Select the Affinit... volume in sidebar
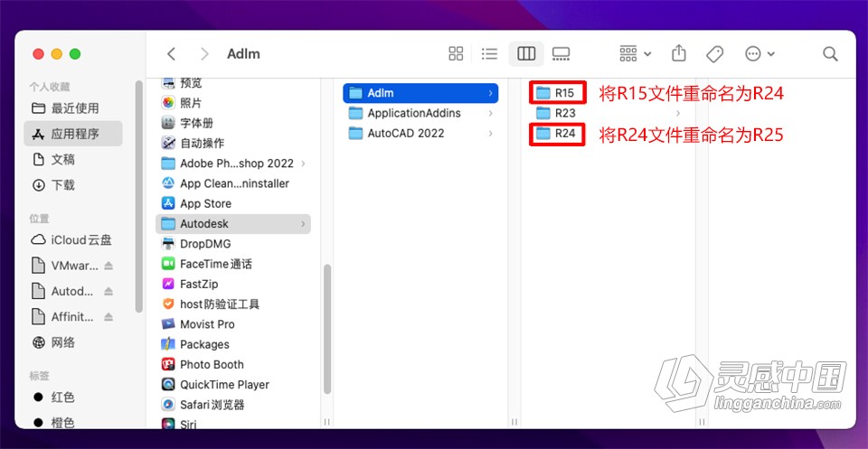The image size is (868, 449). click(63, 317)
